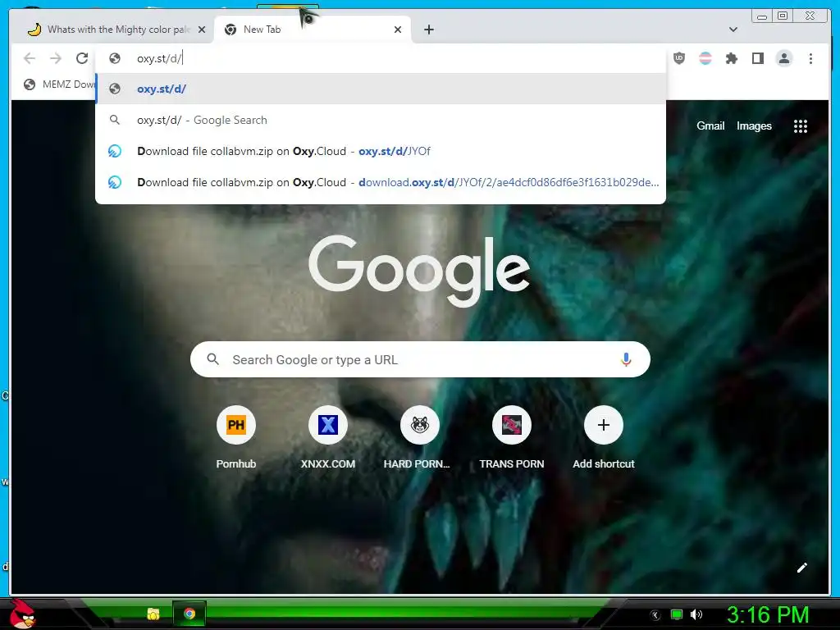
Task: Open the XNXX.COM shortcut tile
Action: click(x=328, y=438)
